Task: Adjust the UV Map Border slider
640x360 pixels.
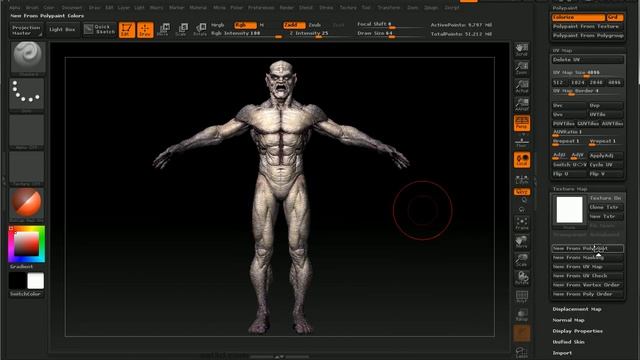Action: click(x=588, y=91)
